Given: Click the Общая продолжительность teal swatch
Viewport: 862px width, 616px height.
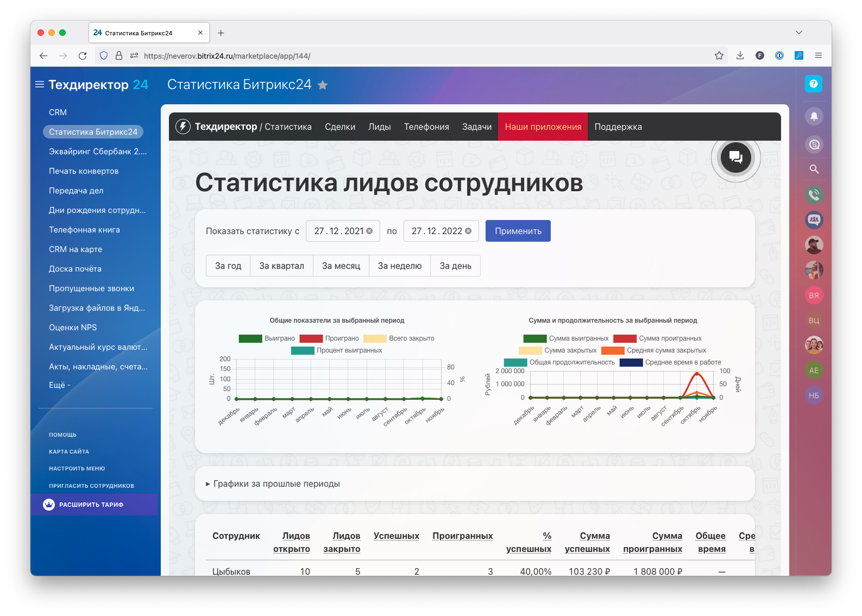Looking at the screenshot, I should pyautogui.click(x=515, y=362).
